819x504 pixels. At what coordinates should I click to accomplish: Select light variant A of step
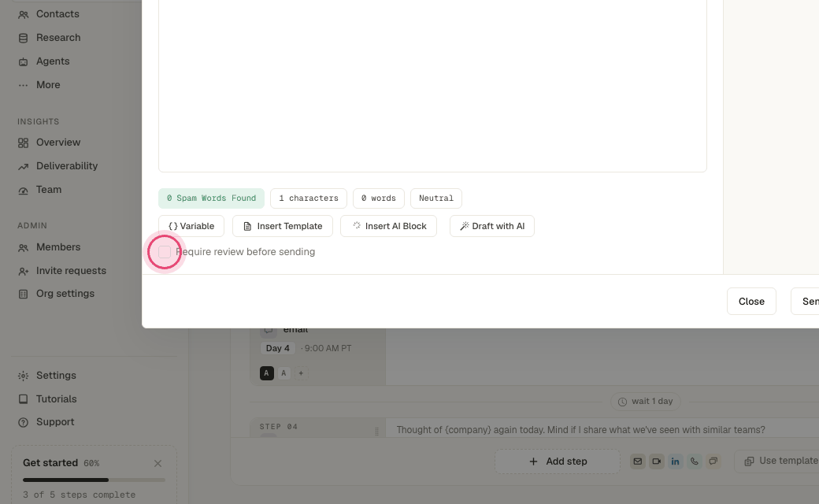283,373
